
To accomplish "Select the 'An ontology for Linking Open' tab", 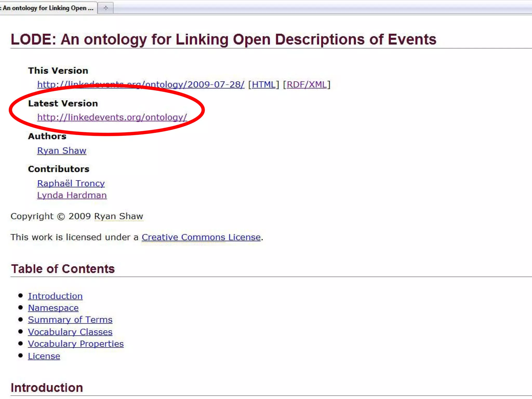I will pyautogui.click(x=48, y=8).
